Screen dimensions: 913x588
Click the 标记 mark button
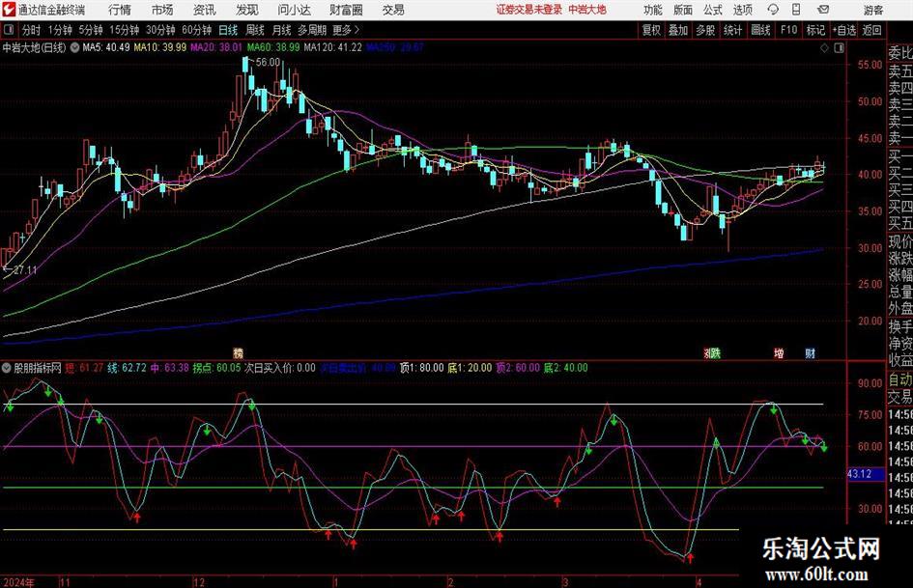click(815, 30)
